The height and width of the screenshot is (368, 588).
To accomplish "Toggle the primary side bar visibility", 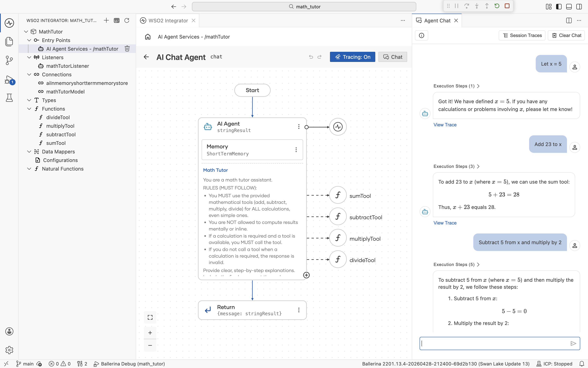I will (x=559, y=7).
